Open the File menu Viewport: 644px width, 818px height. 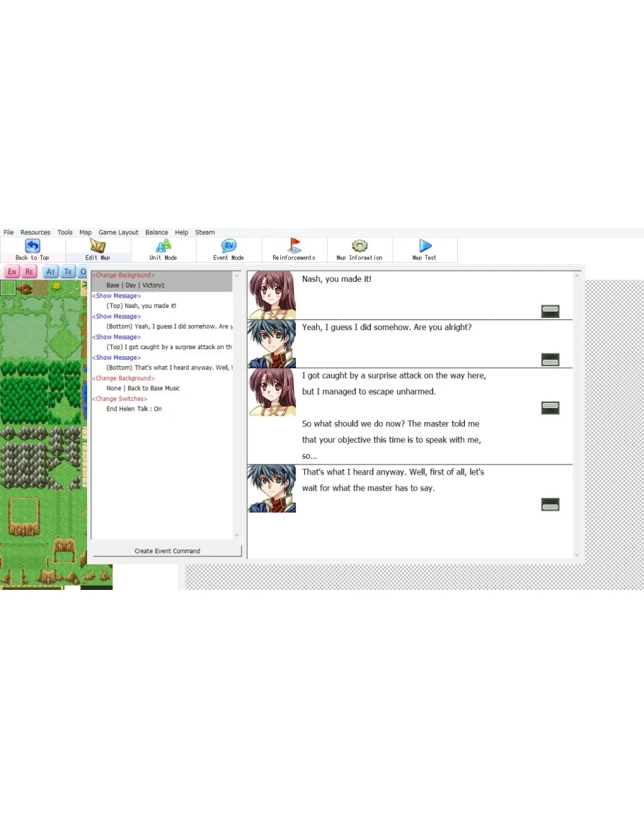click(x=8, y=232)
